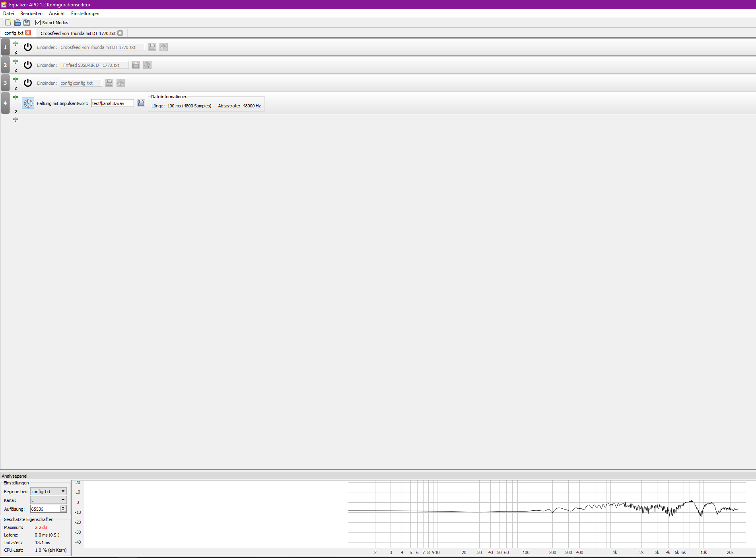Switch to the config.txt tab
This screenshot has height=558, width=756.
tap(14, 33)
